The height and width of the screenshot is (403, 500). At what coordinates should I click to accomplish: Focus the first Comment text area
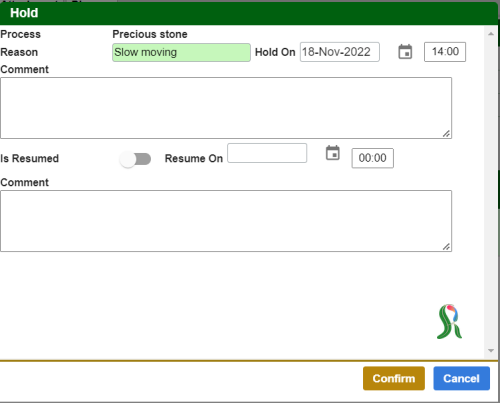[x=226, y=108]
